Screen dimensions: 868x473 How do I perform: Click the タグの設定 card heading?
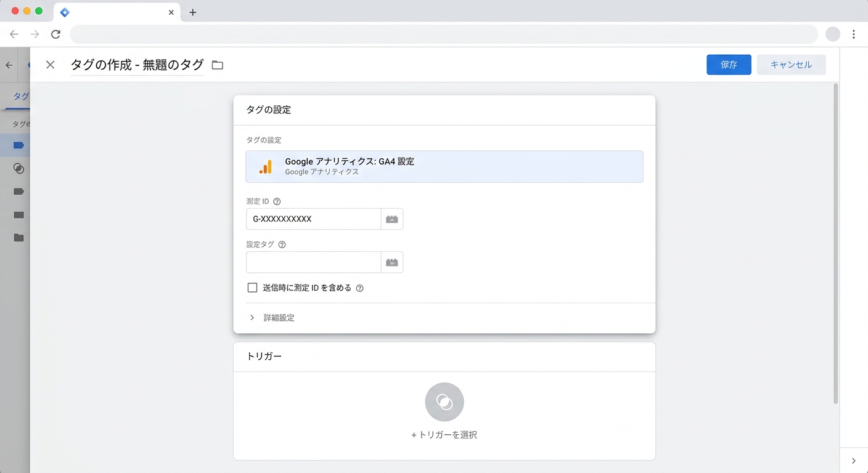268,110
